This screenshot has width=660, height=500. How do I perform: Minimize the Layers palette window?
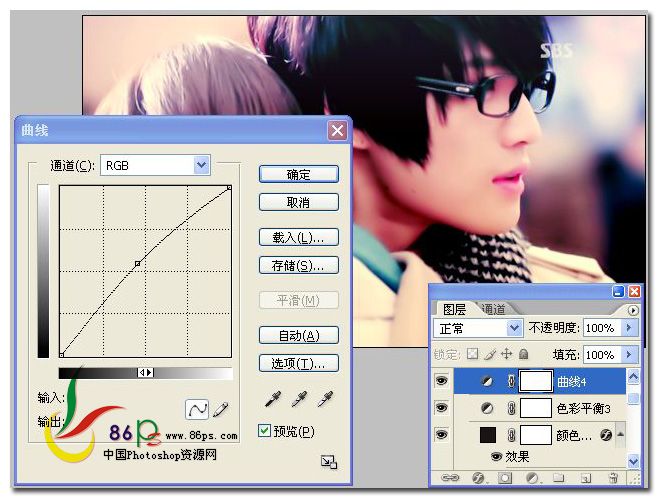point(617,292)
